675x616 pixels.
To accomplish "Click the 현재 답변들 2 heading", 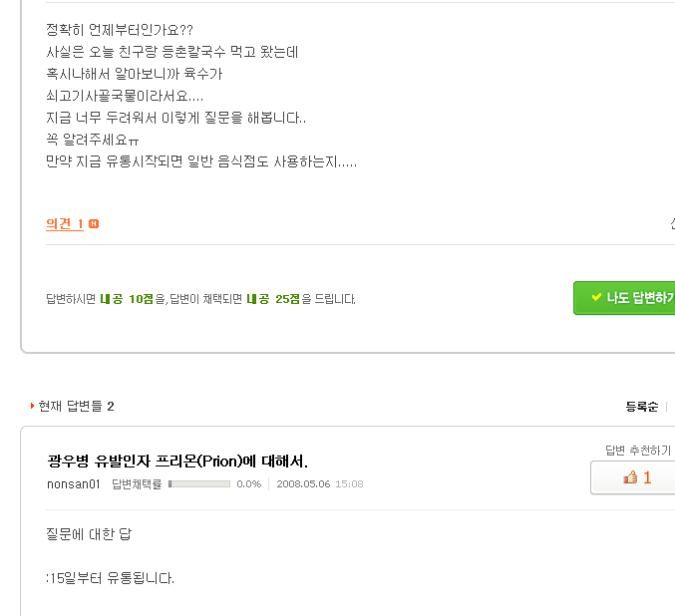I will [x=76, y=406].
